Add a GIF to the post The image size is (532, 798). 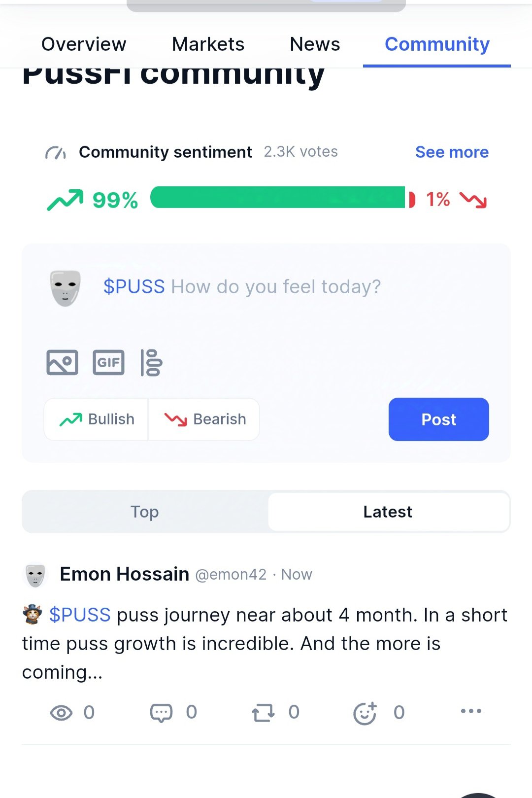pyautogui.click(x=108, y=362)
